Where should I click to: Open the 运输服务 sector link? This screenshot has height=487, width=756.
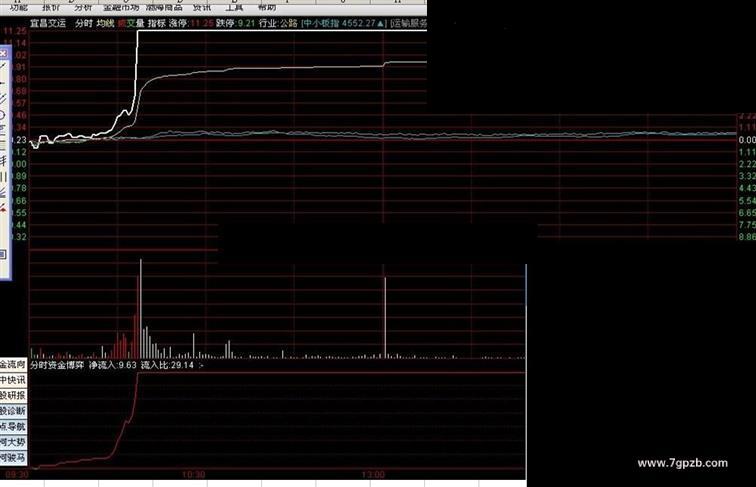(x=409, y=23)
